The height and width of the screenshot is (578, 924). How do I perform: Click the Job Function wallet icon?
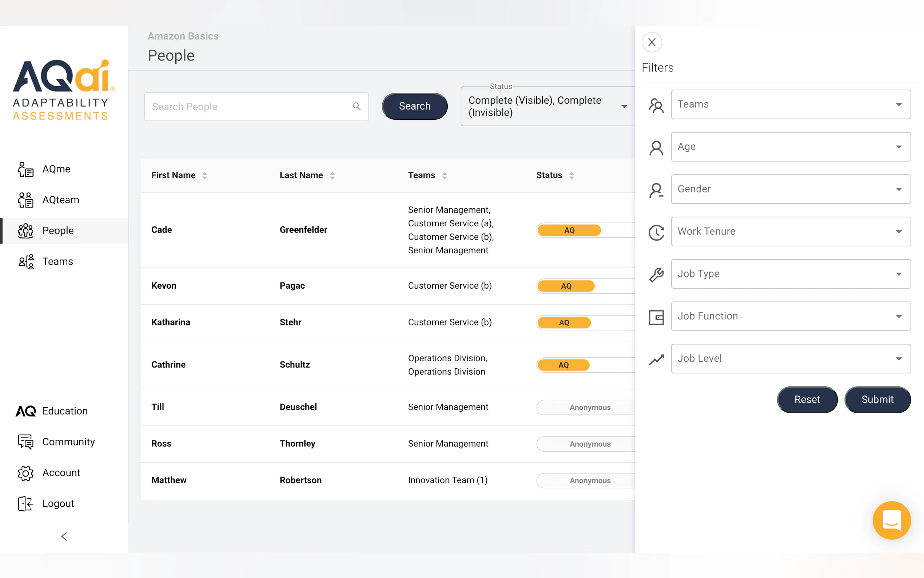tap(656, 317)
